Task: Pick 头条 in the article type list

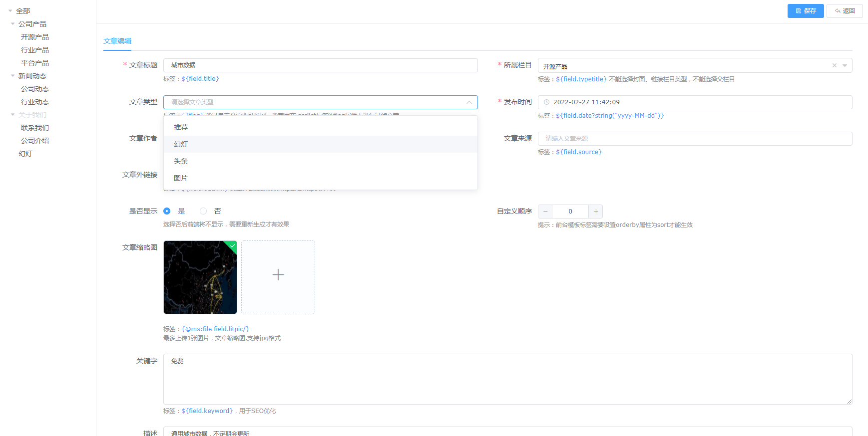Action: point(181,162)
